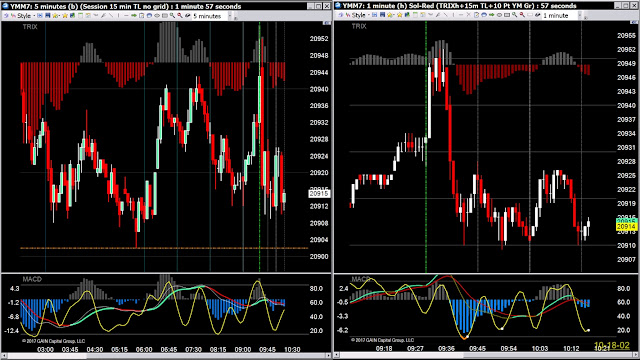Open star-with-arrow dropdown in 1 minute toolbar

pos(391,16)
